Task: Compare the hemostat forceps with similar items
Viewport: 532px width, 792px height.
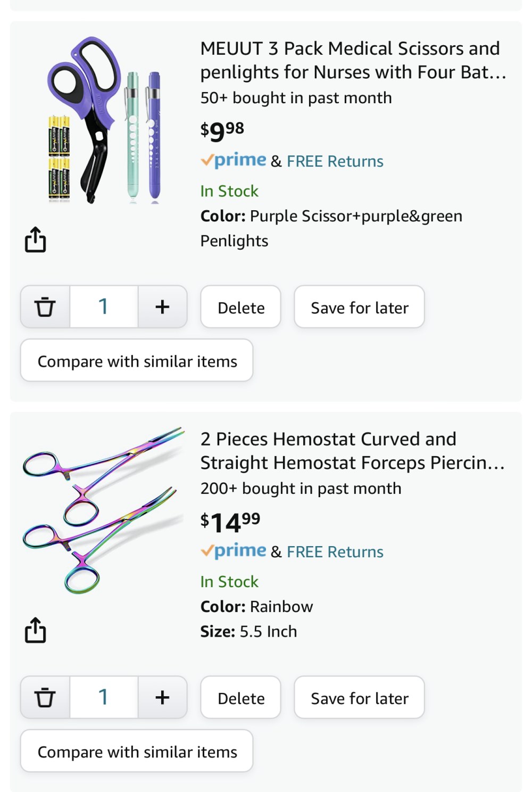Action: 137,751
